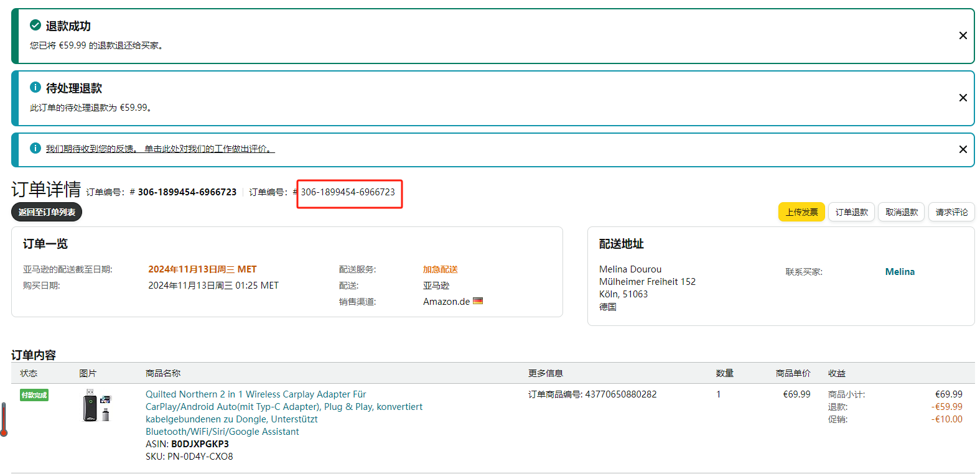Click 取消退款 to cancel refund
Viewport: 980px width, 474px height.
(901, 212)
